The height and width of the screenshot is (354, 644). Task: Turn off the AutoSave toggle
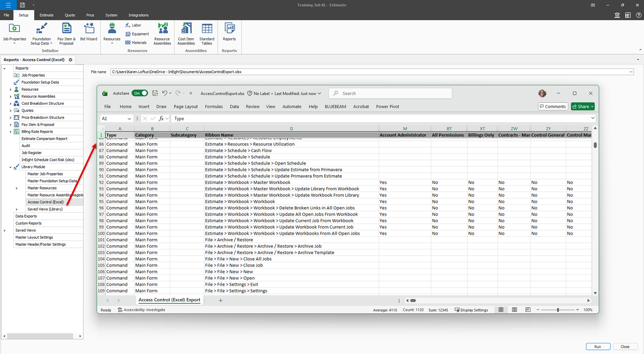(140, 93)
